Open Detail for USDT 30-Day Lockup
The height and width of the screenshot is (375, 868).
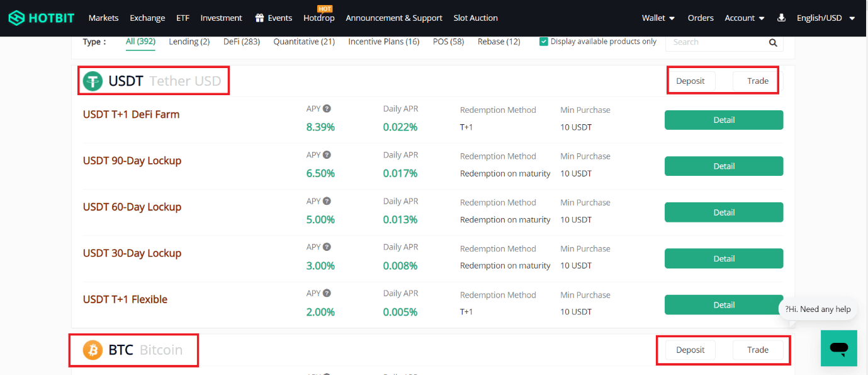pos(724,258)
